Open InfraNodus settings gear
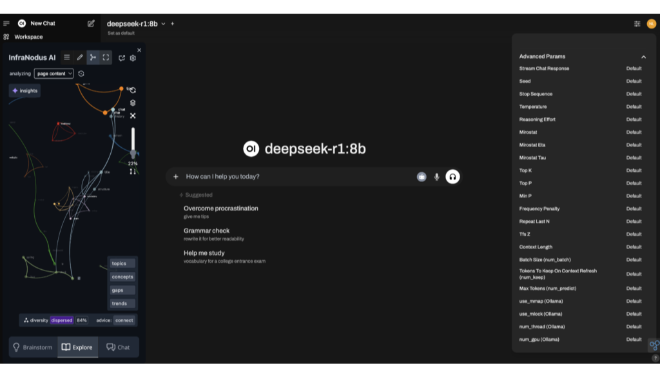Image resolution: width=660 pixels, height=377 pixels. click(133, 58)
